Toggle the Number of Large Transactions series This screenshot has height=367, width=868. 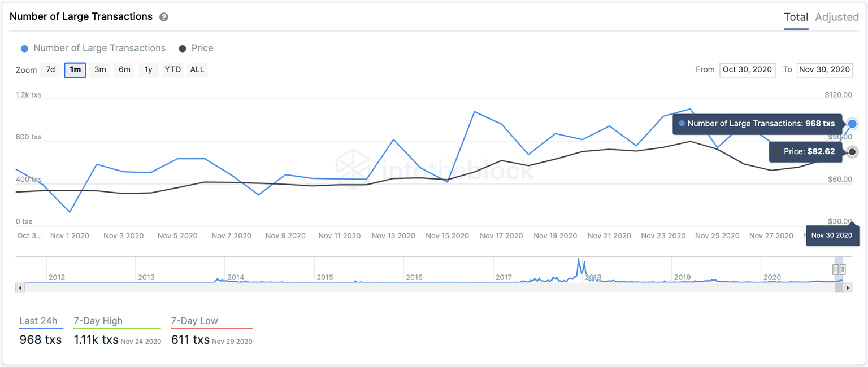coord(93,48)
